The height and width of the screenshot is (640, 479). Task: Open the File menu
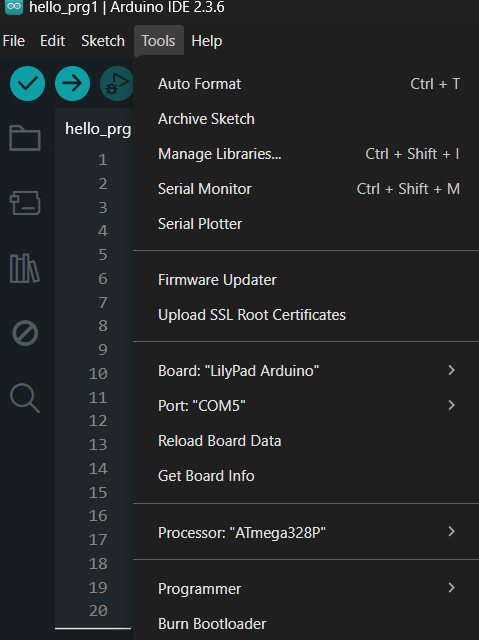[x=13, y=41]
